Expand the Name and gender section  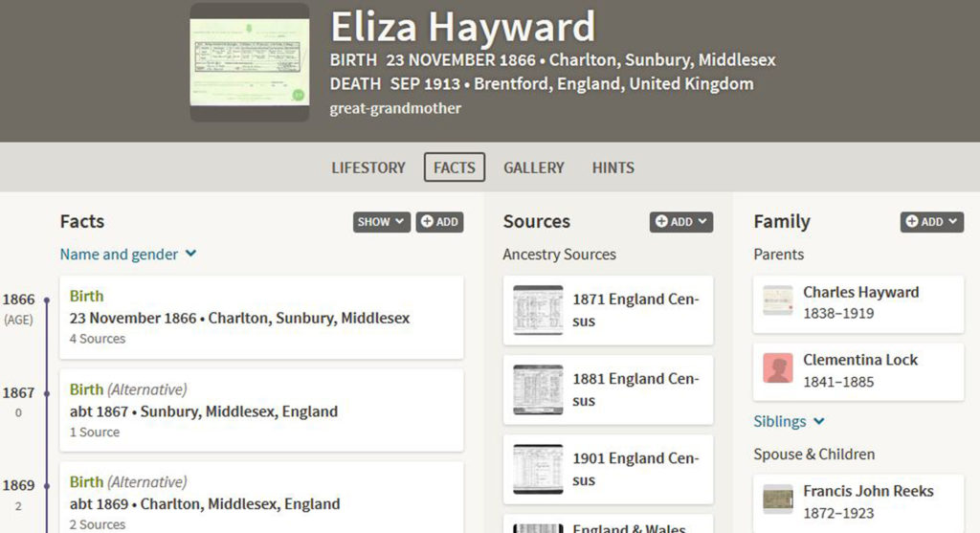coord(128,255)
